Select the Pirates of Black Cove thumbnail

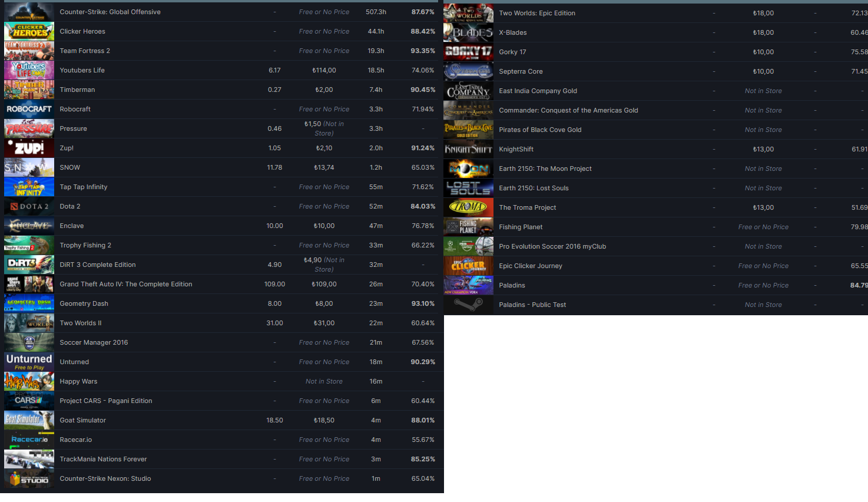468,130
